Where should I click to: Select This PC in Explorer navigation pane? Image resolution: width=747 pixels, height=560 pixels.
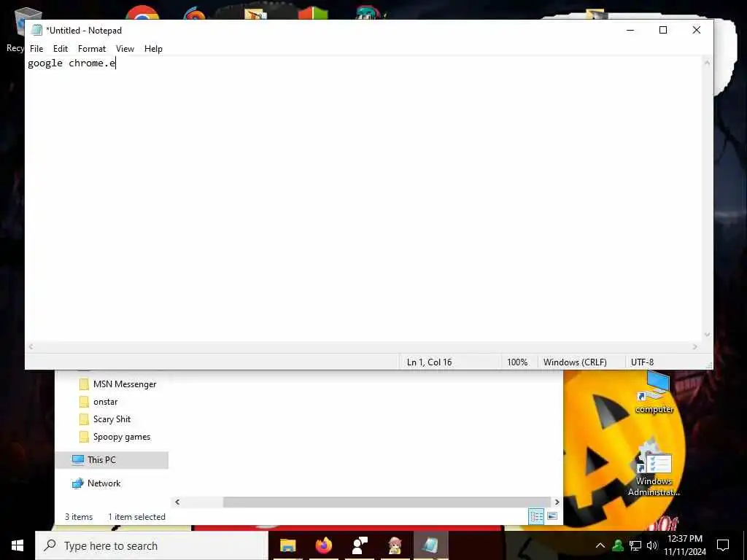coord(112,460)
